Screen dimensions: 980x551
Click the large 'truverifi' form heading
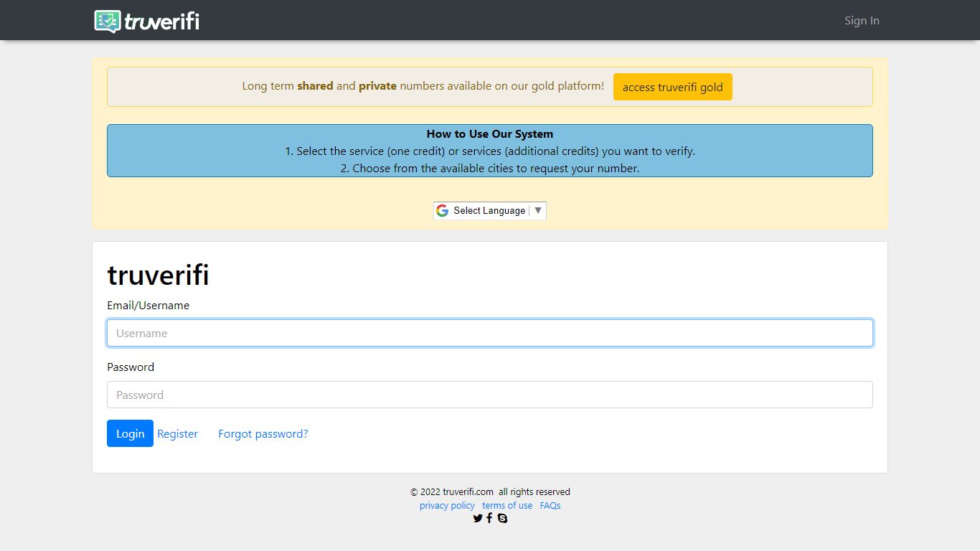pos(158,275)
